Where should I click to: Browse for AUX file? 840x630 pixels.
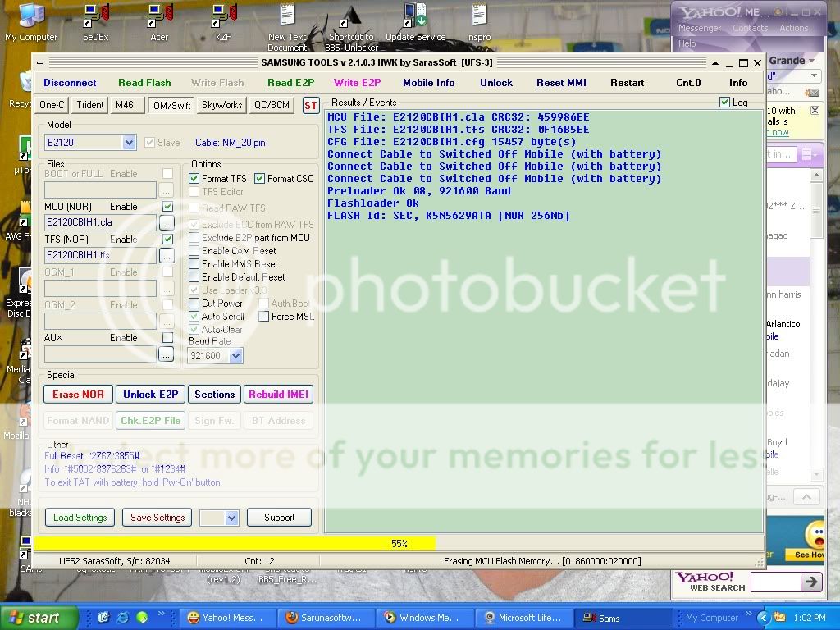[167, 354]
